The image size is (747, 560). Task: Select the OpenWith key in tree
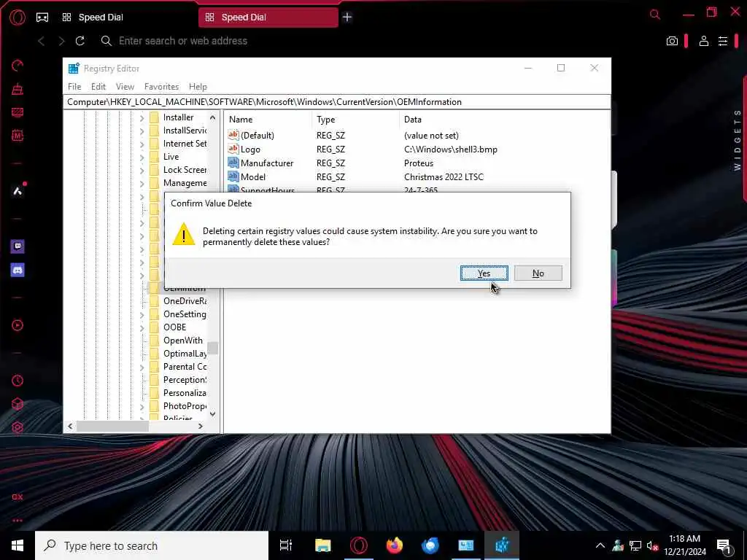183,341
